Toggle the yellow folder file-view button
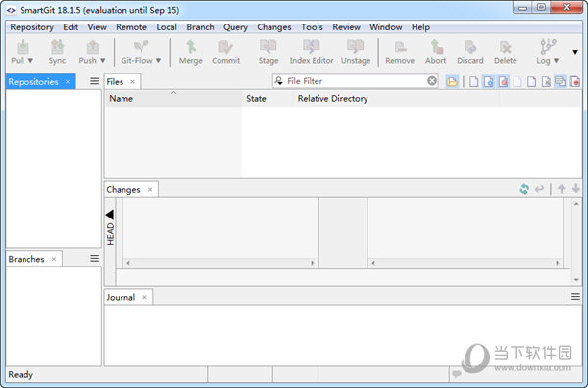The height and width of the screenshot is (388, 588). click(452, 81)
